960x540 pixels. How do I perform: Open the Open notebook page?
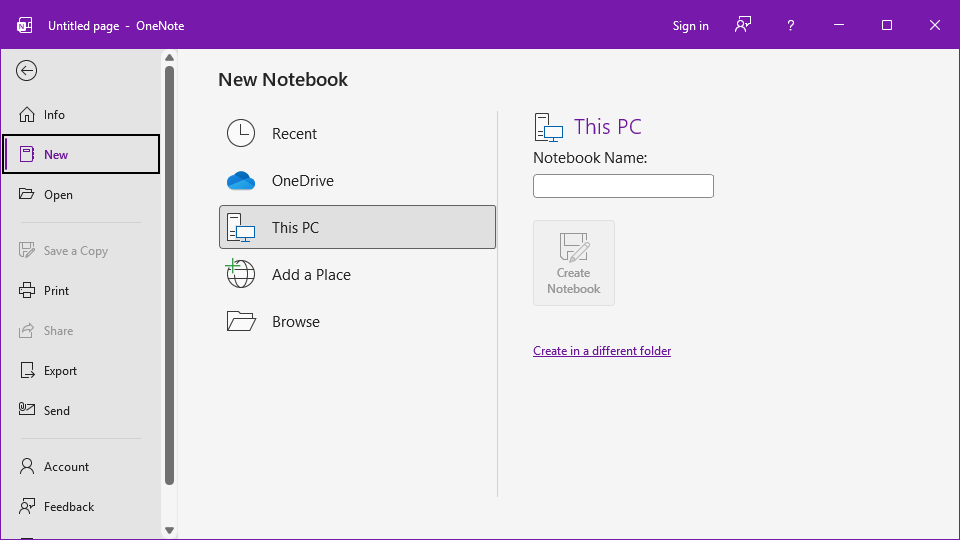pos(81,195)
